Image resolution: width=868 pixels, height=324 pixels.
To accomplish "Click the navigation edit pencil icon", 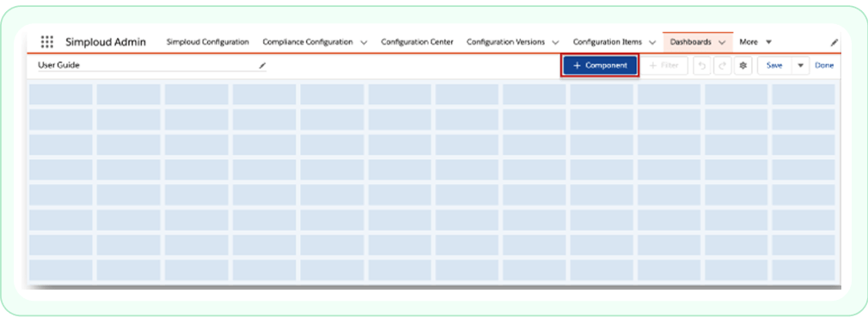I will click(x=834, y=42).
